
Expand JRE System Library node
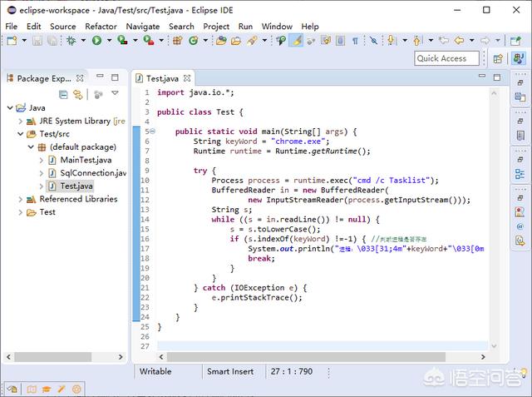click(20, 121)
